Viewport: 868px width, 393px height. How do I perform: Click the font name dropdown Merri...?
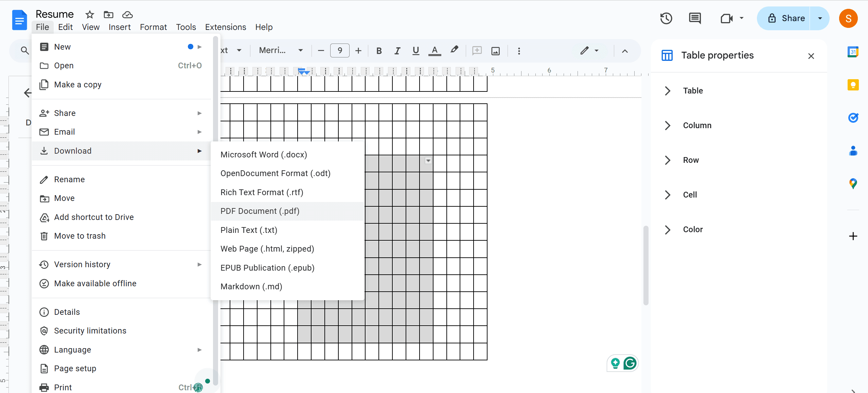coord(280,51)
